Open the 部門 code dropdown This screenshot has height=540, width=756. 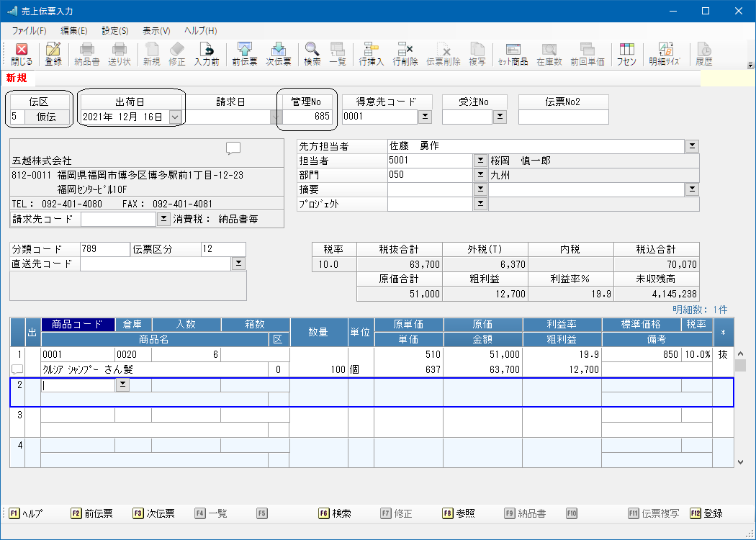click(480, 175)
